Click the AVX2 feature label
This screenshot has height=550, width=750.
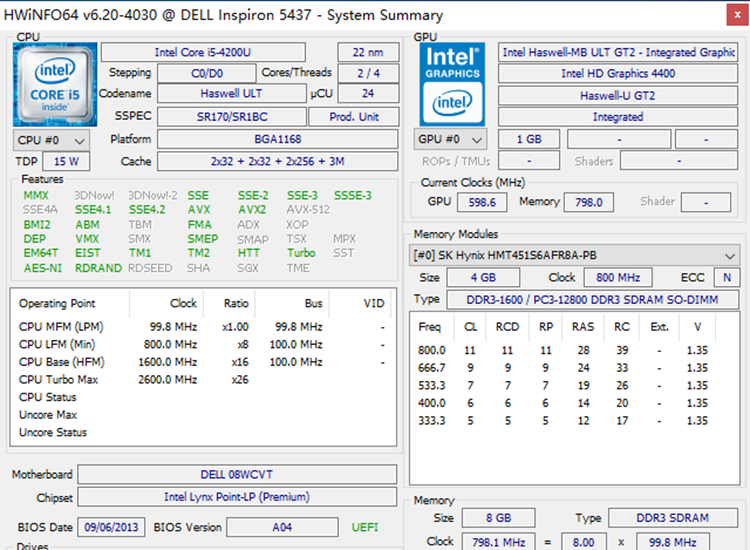click(252, 209)
